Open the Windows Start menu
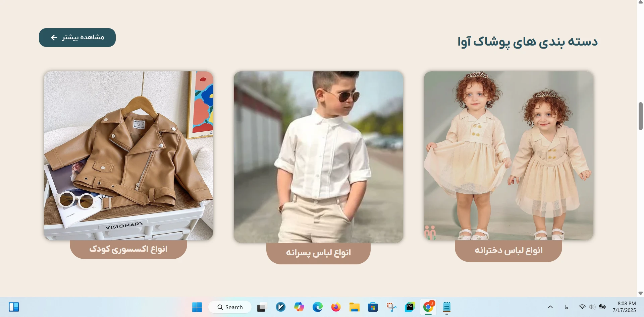 pyautogui.click(x=197, y=307)
